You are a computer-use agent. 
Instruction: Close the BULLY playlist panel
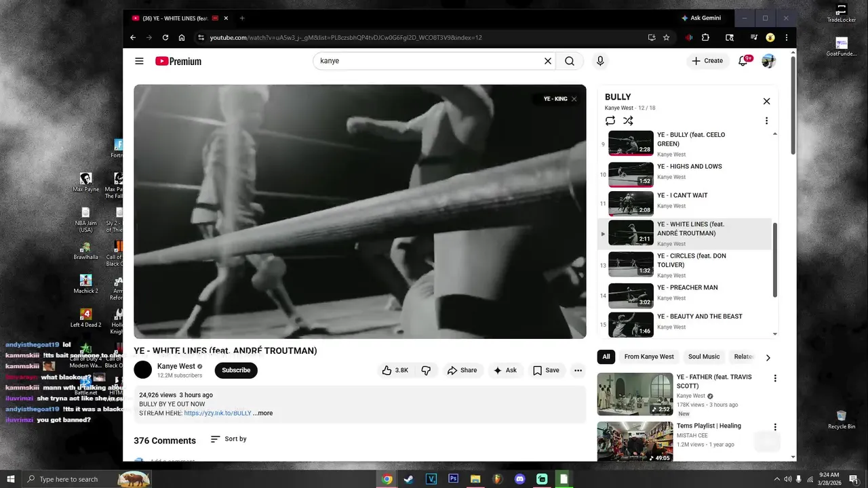coord(766,101)
